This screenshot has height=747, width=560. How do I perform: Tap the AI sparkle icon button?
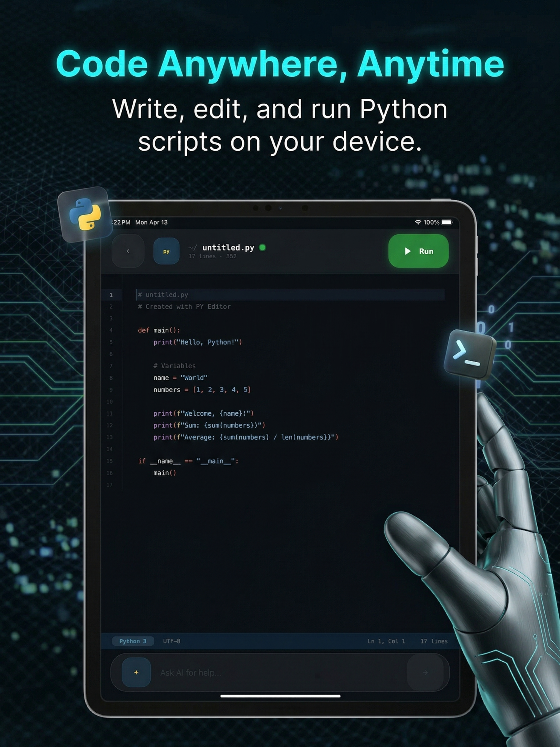pyautogui.click(x=136, y=672)
